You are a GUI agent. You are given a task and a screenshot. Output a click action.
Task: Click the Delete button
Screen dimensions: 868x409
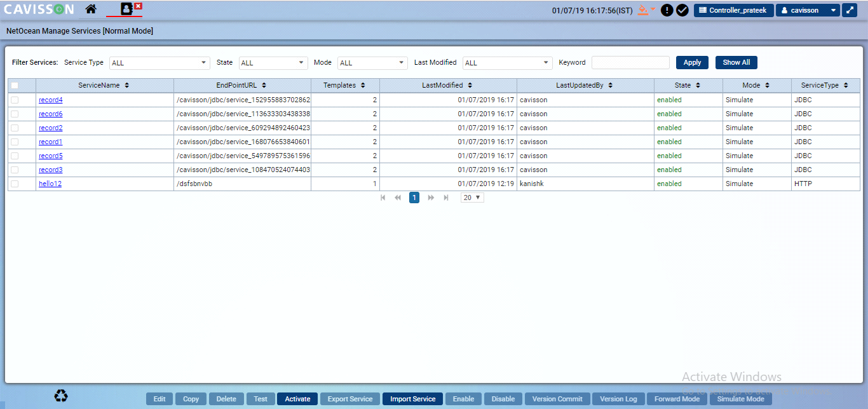tap(226, 399)
